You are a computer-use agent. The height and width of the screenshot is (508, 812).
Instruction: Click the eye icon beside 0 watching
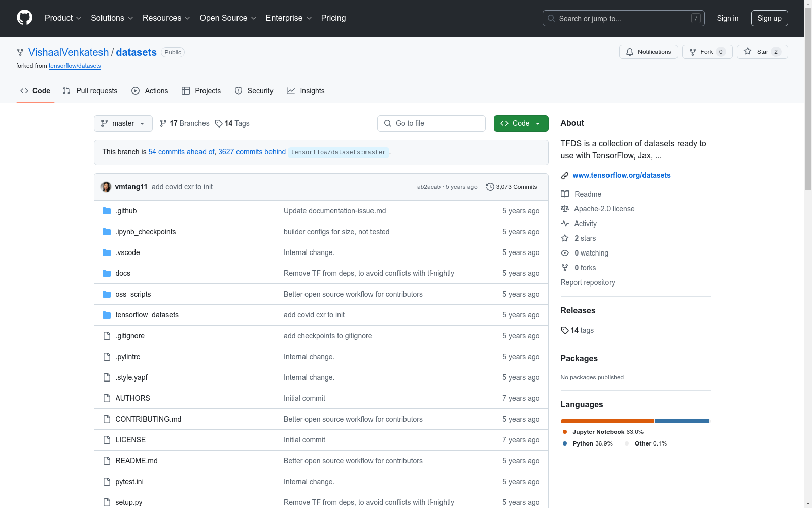coord(565,253)
